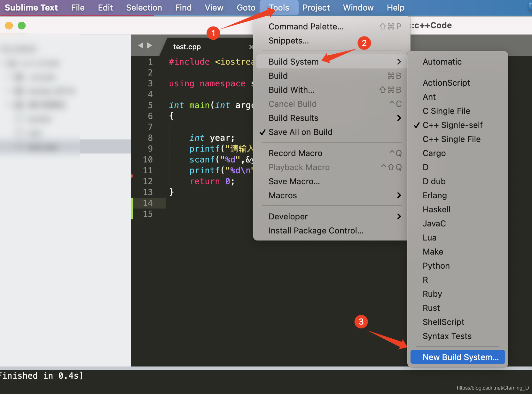The width and height of the screenshot is (532, 394).
Task: Expand the Build System submenu
Action: (x=332, y=61)
